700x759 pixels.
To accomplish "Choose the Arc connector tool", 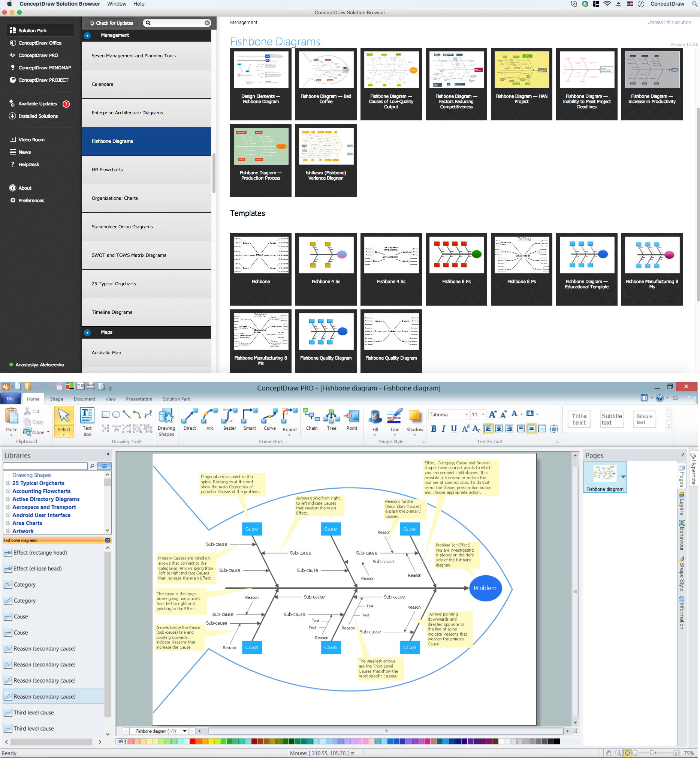I will click(210, 419).
